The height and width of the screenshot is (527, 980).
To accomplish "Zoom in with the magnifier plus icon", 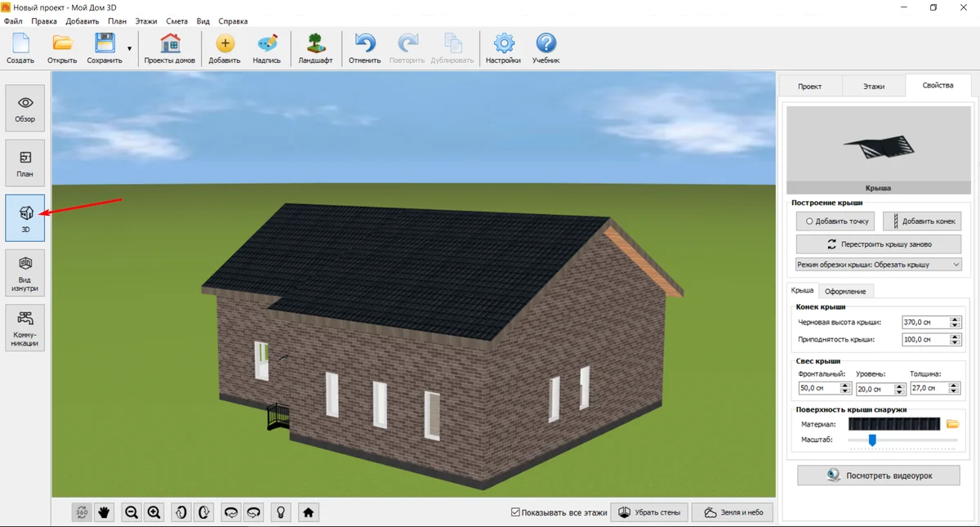I will [x=154, y=512].
